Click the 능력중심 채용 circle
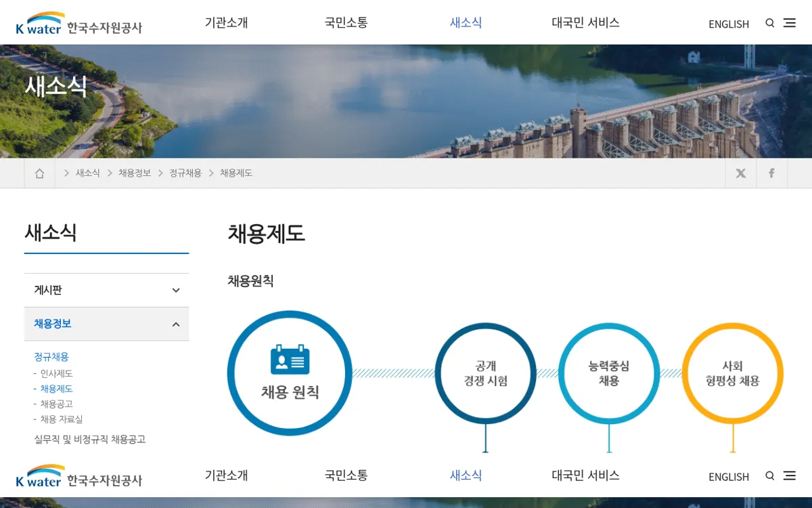 609,373
